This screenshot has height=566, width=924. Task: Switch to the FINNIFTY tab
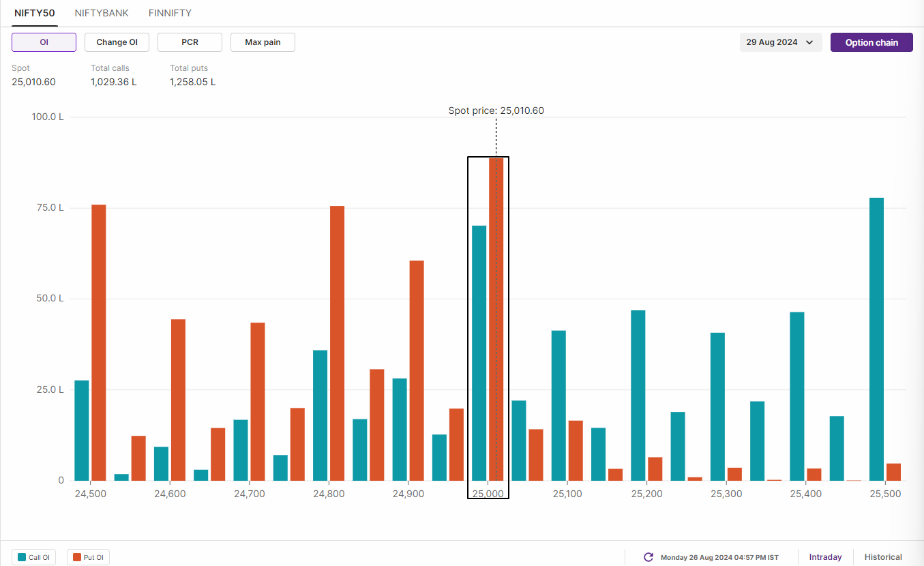click(x=170, y=13)
